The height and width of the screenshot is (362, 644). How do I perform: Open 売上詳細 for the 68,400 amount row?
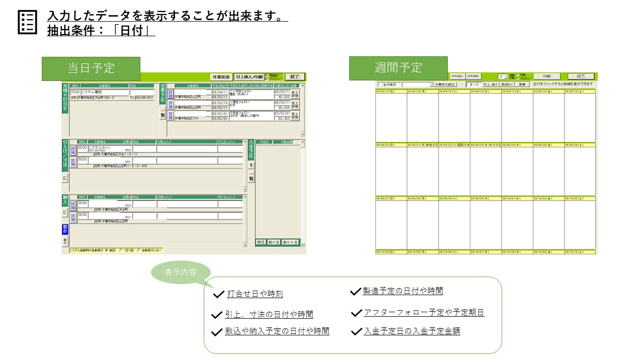pyautogui.click(x=295, y=116)
